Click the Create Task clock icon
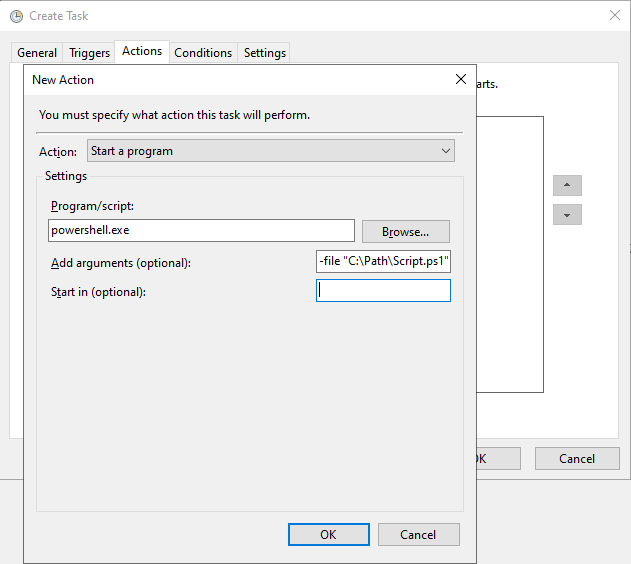This screenshot has width=631, height=564. (16, 16)
